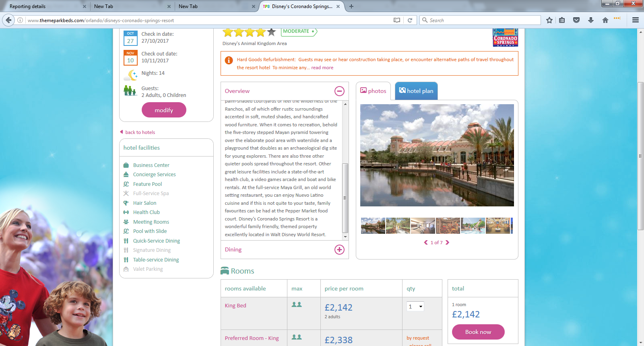Open the third bedroom thumbnail
Screen dimensions: 644x346
click(x=423, y=226)
